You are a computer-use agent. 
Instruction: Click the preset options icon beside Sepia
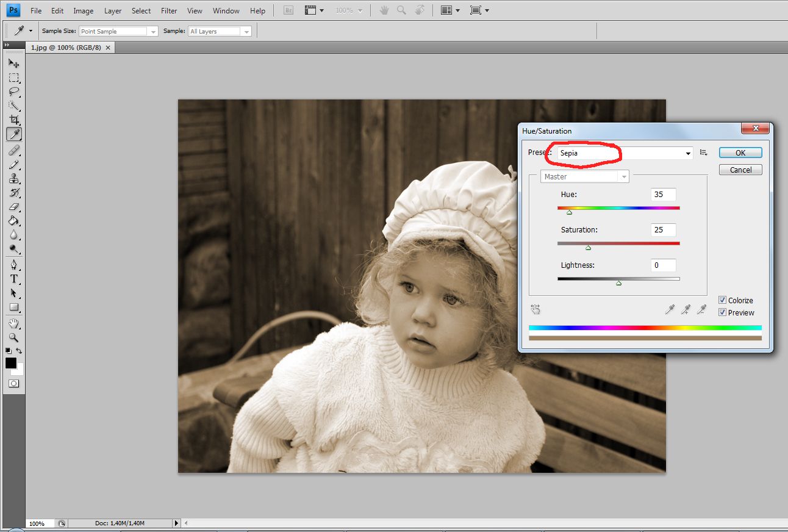pos(703,153)
